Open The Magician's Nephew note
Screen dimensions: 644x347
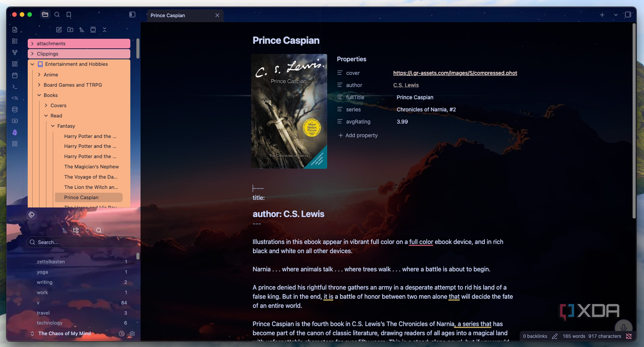pos(91,167)
